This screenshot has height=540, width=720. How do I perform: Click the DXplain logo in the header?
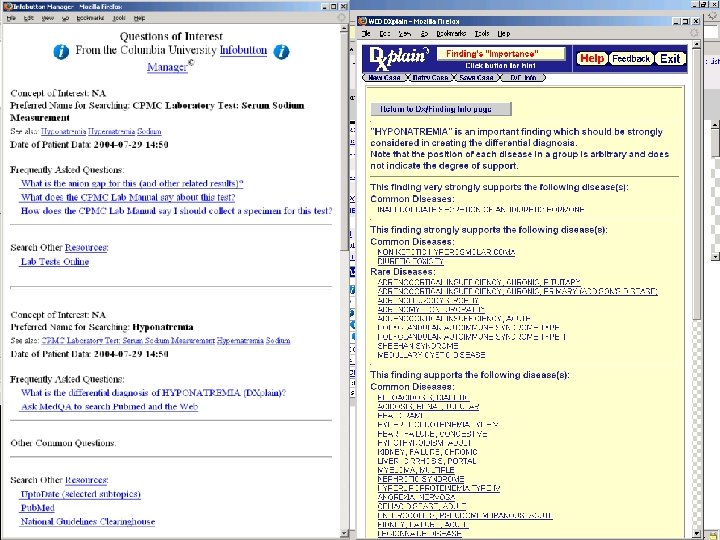click(399, 59)
